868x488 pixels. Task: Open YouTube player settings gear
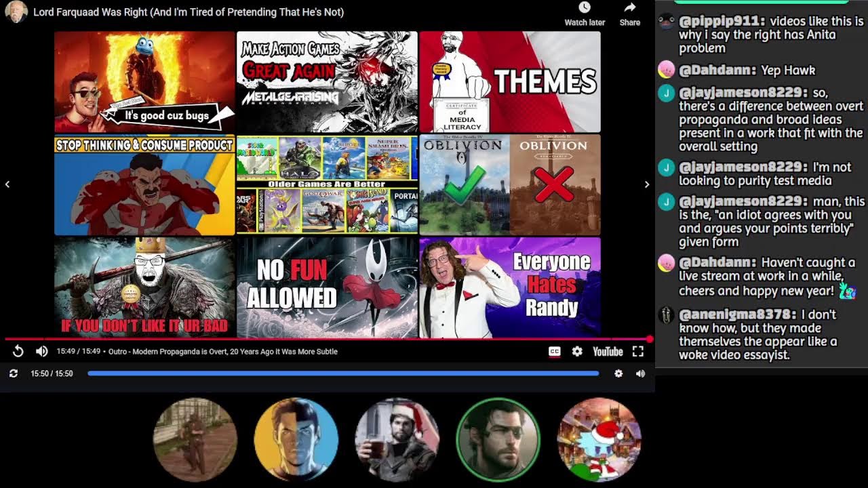click(x=577, y=351)
